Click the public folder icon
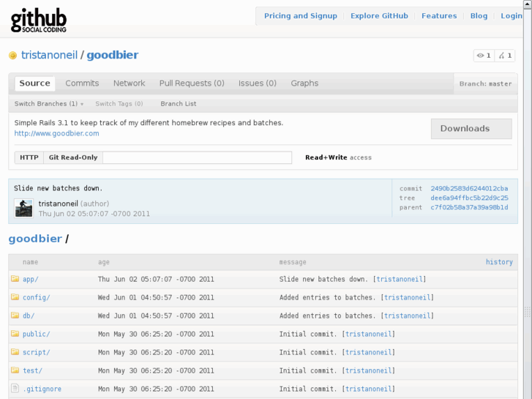The height and width of the screenshot is (399, 532). coord(15,334)
